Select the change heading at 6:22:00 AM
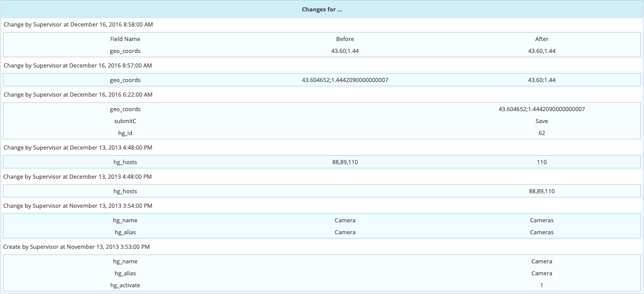The image size is (644, 294). coord(78,95)
